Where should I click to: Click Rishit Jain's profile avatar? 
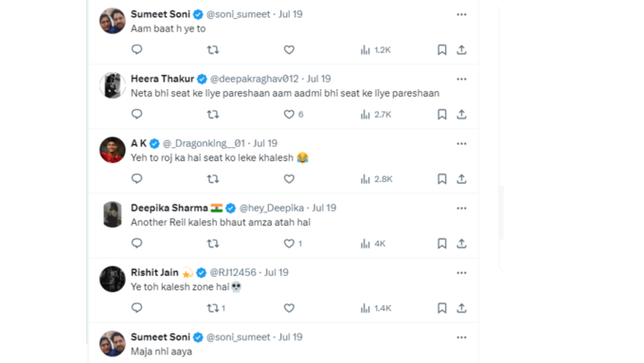[112, 280]
